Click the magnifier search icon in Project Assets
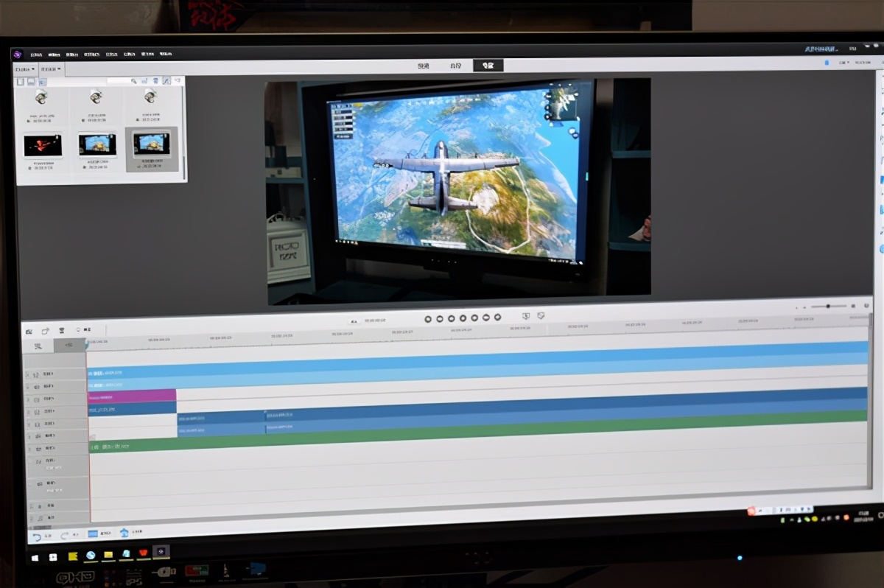The width and height of the screenshot is (884, 588). (133, 80)
